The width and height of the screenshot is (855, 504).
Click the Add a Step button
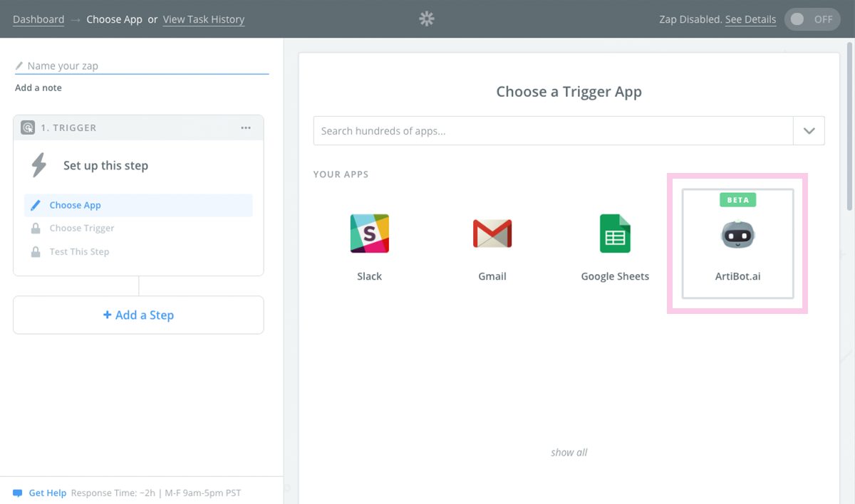pyautogui.click(x=138, y=315)
